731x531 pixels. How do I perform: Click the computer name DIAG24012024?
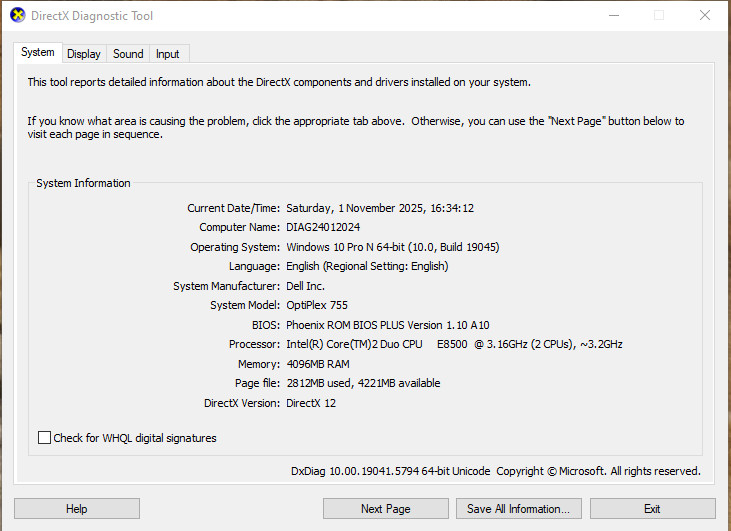tap(322, 227)
